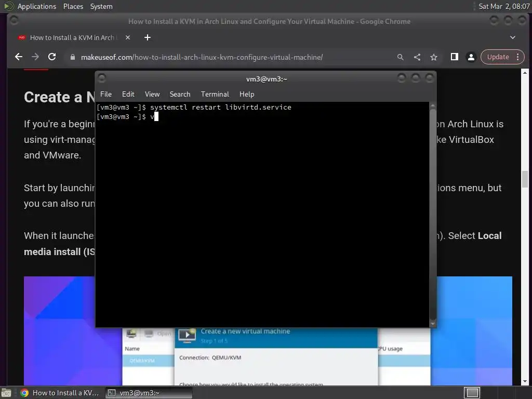Open the terminal's View menu

152,94
